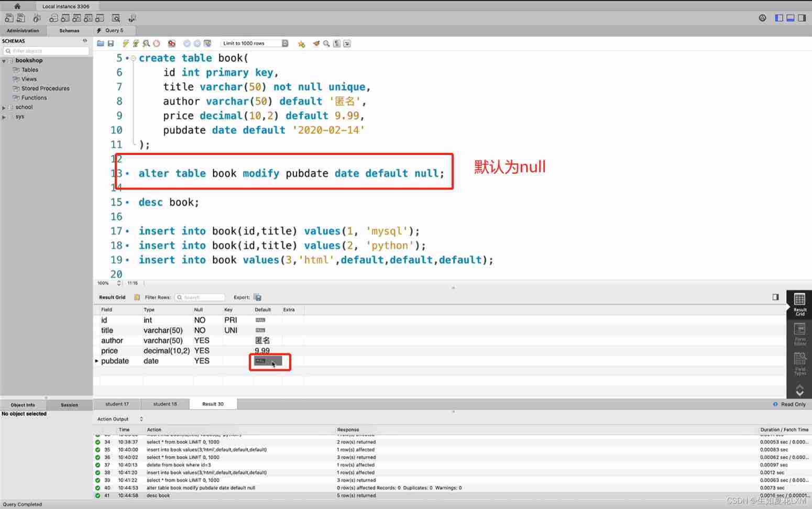Create new view toolbar icon

click(x=76, y=18)
